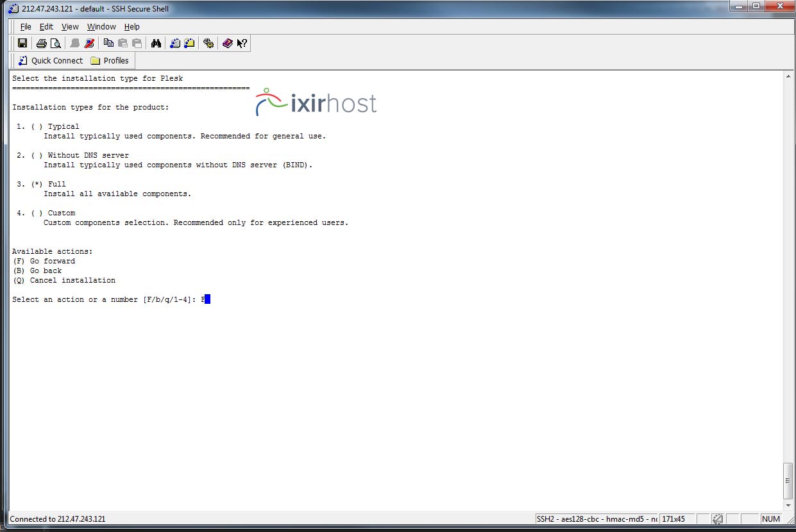
Task: Click the 'without DNS server (BIND)' description line
Action: (178, 165)
